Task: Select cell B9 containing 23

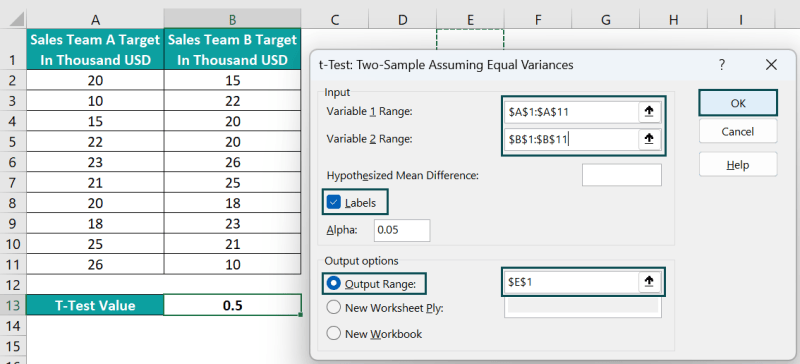Action: coord(232,224)
